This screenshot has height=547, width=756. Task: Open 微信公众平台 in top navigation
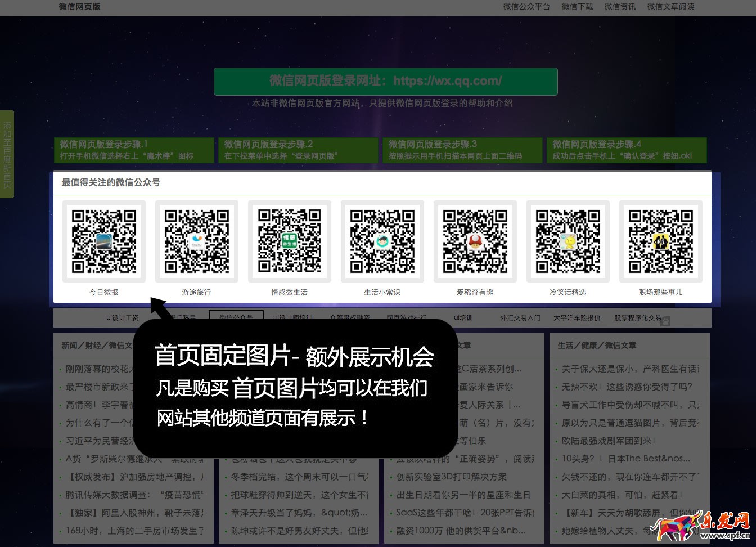526,7
